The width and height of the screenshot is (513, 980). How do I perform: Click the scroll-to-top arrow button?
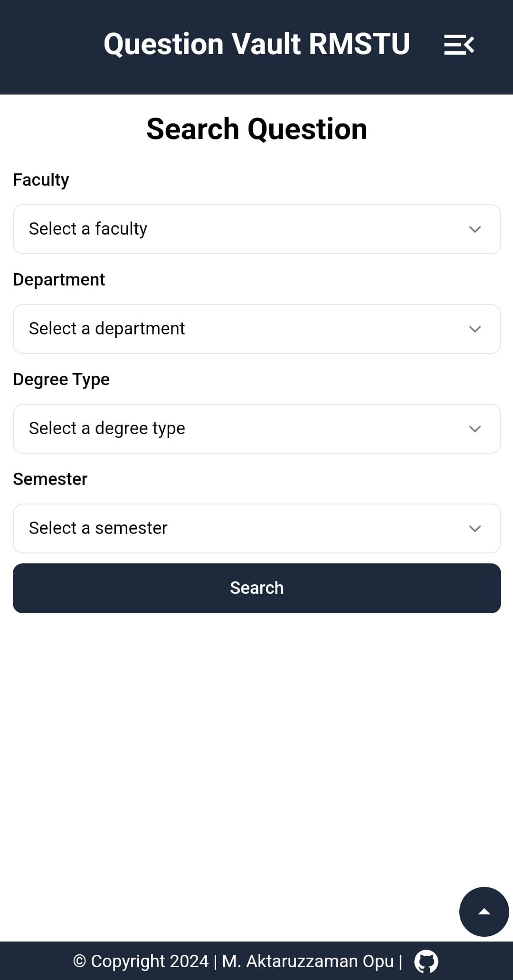(484, 912)
